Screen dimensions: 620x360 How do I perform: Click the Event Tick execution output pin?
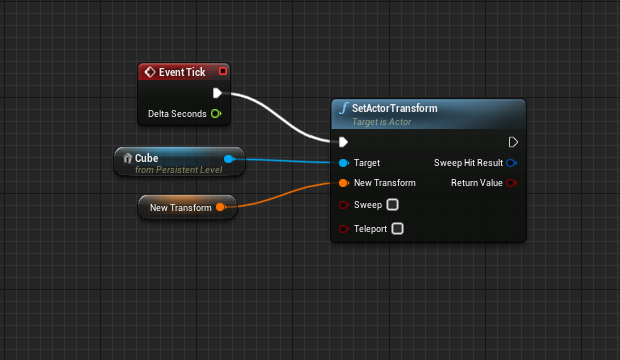click(x=217, y=93)
